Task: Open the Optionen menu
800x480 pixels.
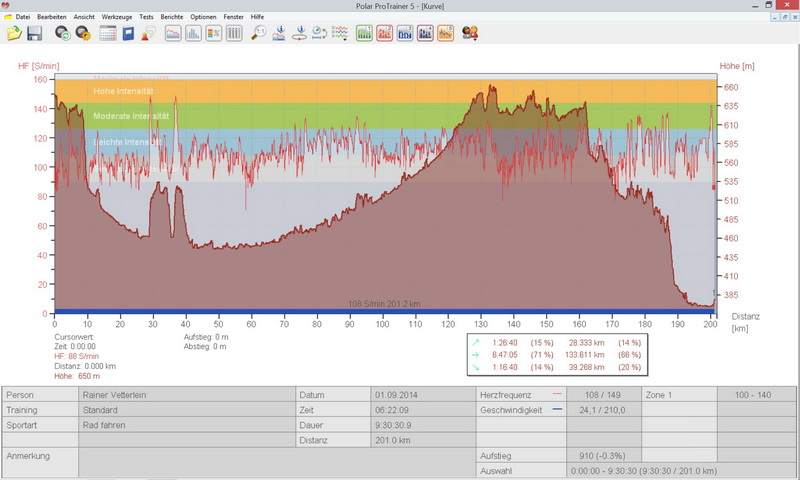Action: [x=203, y=17]
